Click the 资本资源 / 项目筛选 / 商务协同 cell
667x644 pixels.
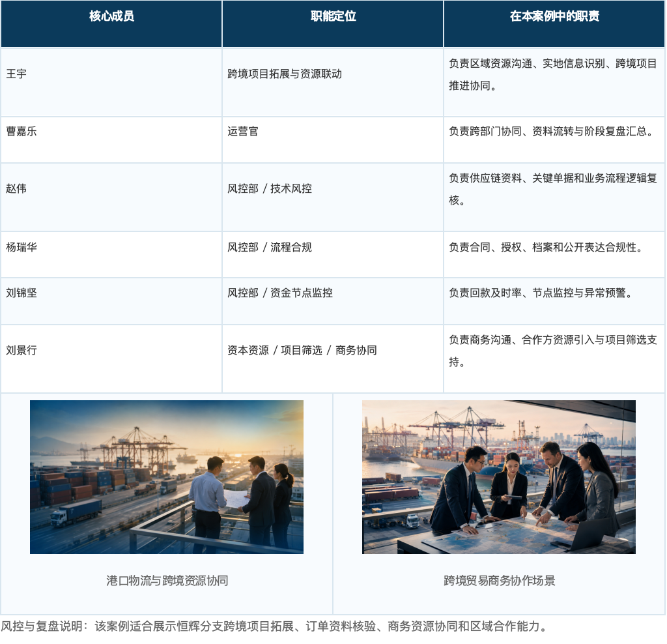click(333, 359)
